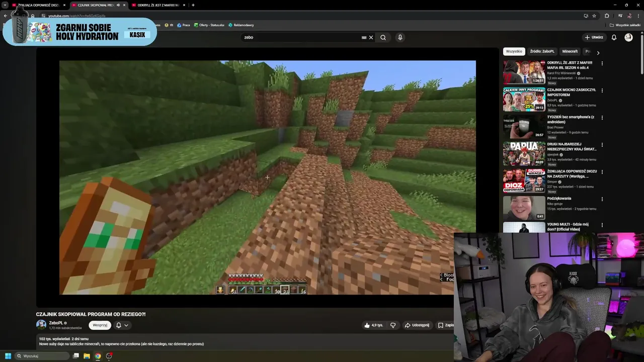This screenshot has height=362, width=644.
Task: Open options for ŻENUJĄCA ODPOWIEDŹ DIOZU video
Action: 602,172
